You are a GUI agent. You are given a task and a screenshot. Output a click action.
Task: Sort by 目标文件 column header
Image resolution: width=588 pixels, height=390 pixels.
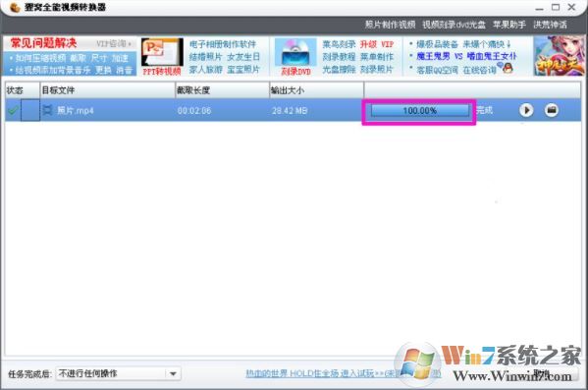107,90
